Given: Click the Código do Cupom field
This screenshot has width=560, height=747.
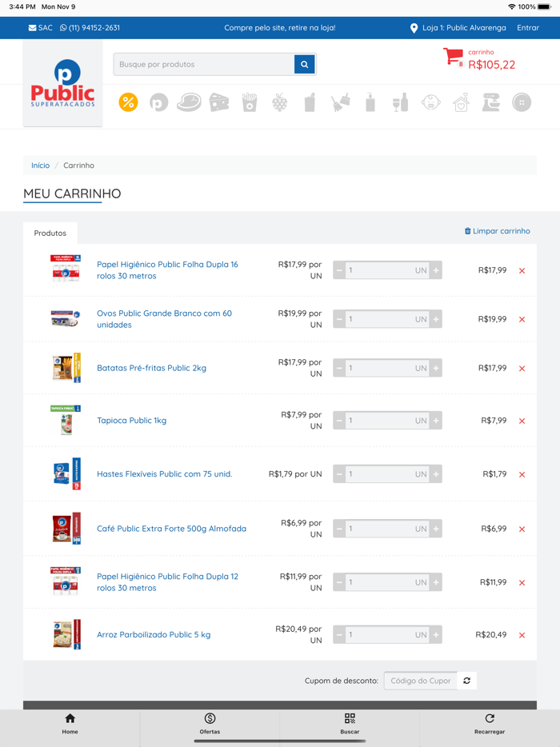Looking at the screenshot, I should tap(420, 681).
